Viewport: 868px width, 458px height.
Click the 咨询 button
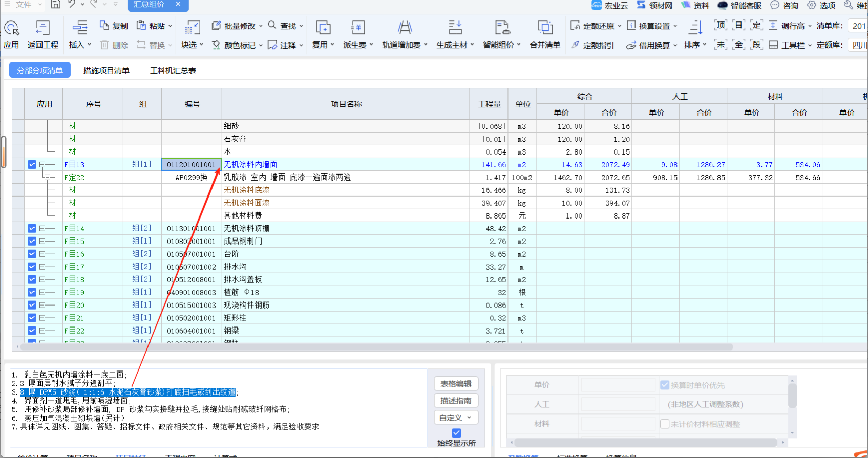pos(785,5)
